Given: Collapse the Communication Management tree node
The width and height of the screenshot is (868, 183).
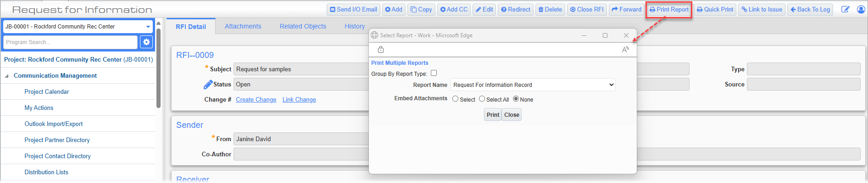Looking at the screenshot, I should (x=7, y=76).
